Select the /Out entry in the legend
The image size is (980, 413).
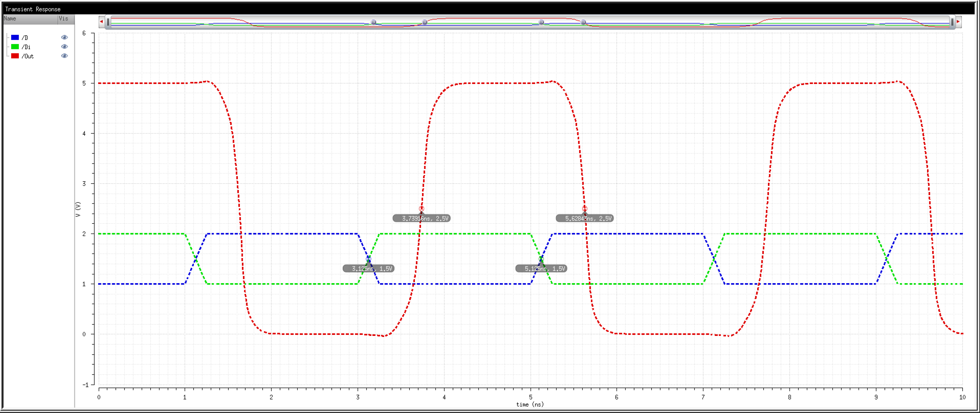[x=28, y=56]
